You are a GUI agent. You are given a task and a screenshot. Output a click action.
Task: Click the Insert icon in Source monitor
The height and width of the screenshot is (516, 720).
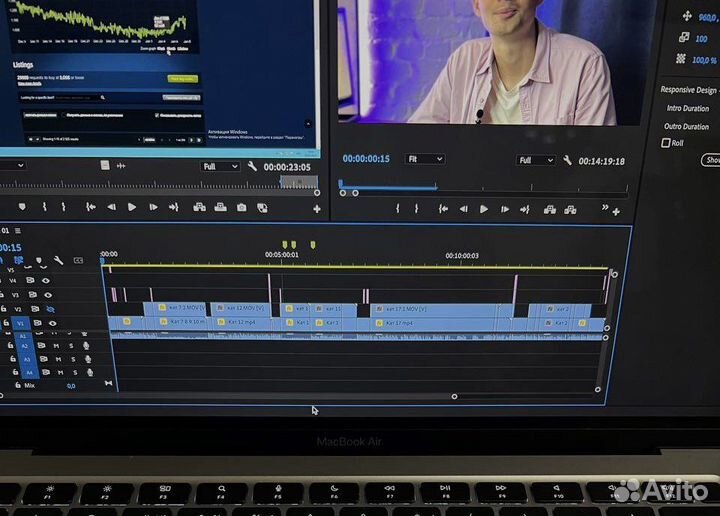(198, 208)
